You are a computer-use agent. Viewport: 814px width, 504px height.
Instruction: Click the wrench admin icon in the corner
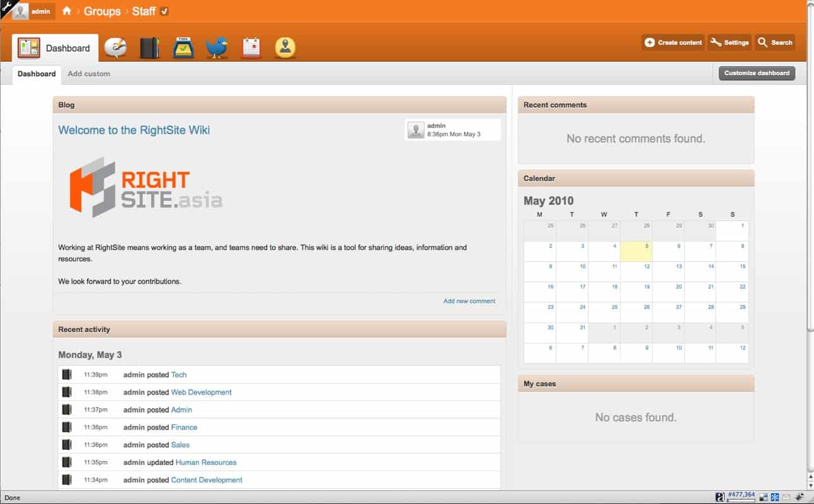[x=6, y=6]
